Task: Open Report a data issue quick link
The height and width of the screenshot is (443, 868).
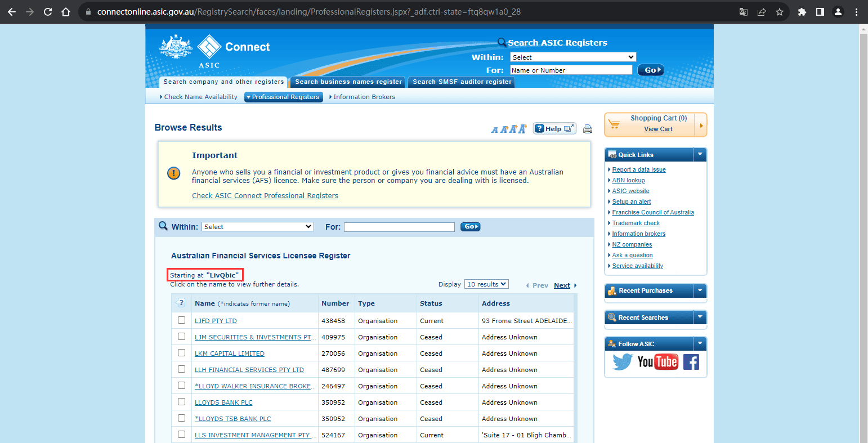Action: [x=639, y=169]
